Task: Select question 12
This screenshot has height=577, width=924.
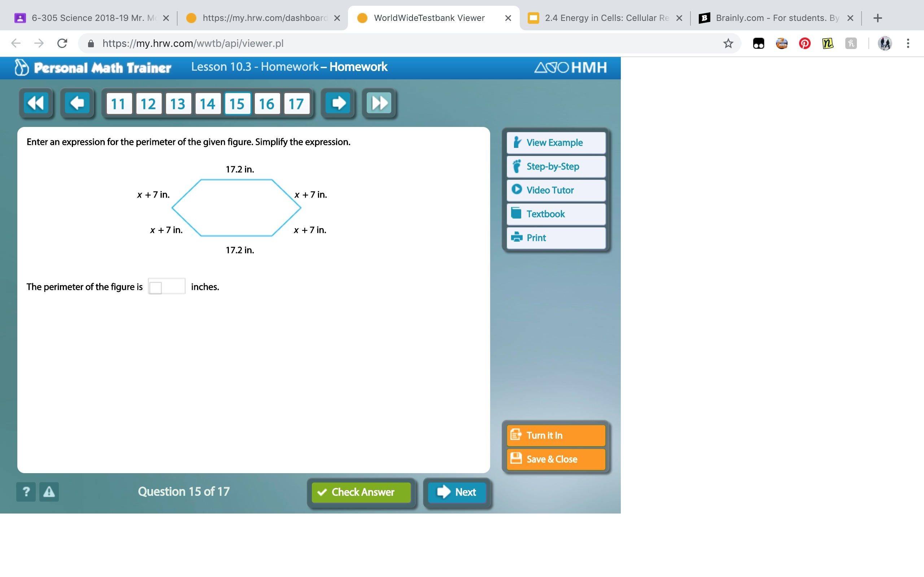Action: pyautogui.click(x=148, y=104)
